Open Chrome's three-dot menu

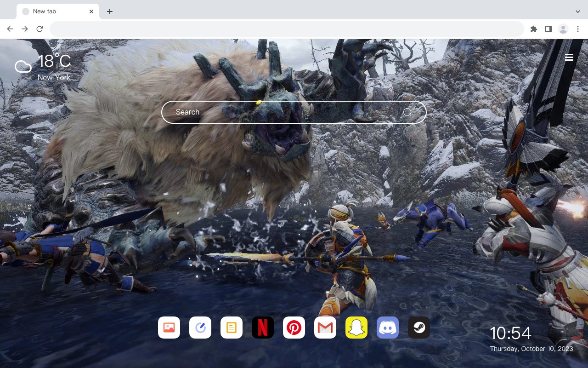(x=578, y=29)
